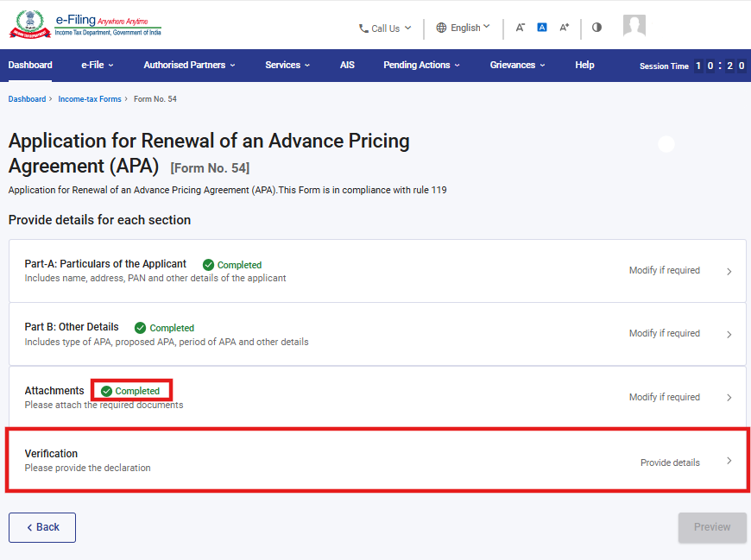Open Part-A Particulars of the Applicant section
This screenshot has width=751, height=560.
pos(105,264)
